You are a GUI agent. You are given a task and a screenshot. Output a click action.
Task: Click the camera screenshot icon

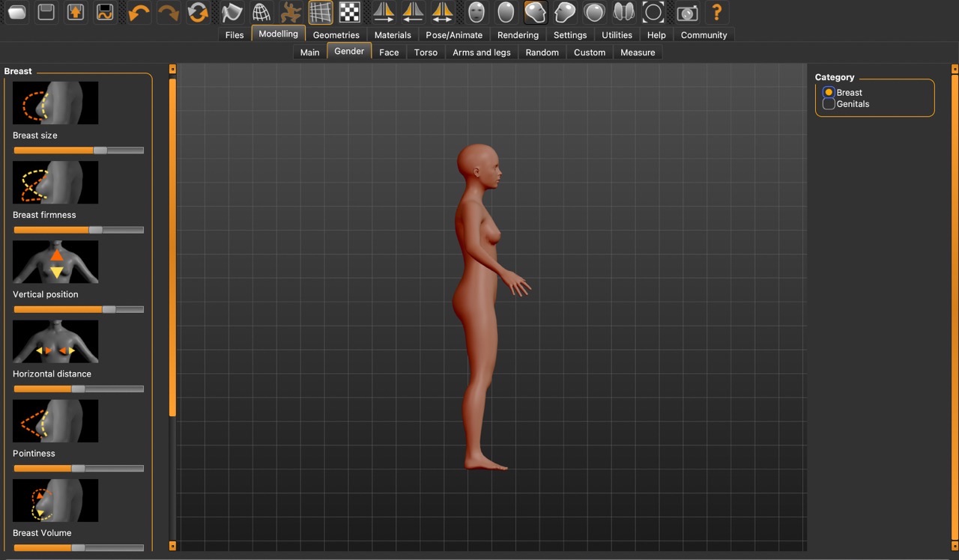pos(686,12)
